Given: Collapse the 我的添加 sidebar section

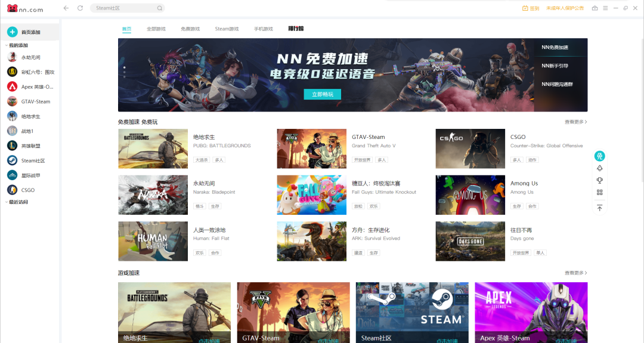Looking at the screenshot, I should pyautogui.click(x=17, y=45).
